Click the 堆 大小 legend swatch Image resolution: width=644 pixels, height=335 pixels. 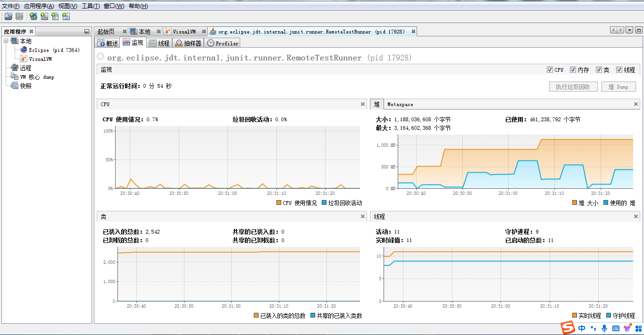(x=575, y=203)
